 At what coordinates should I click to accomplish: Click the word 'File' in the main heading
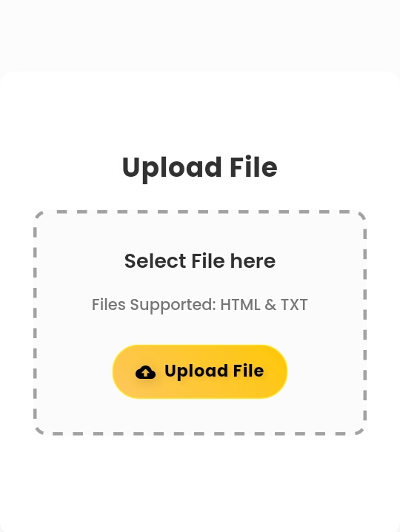click(253, 167)
